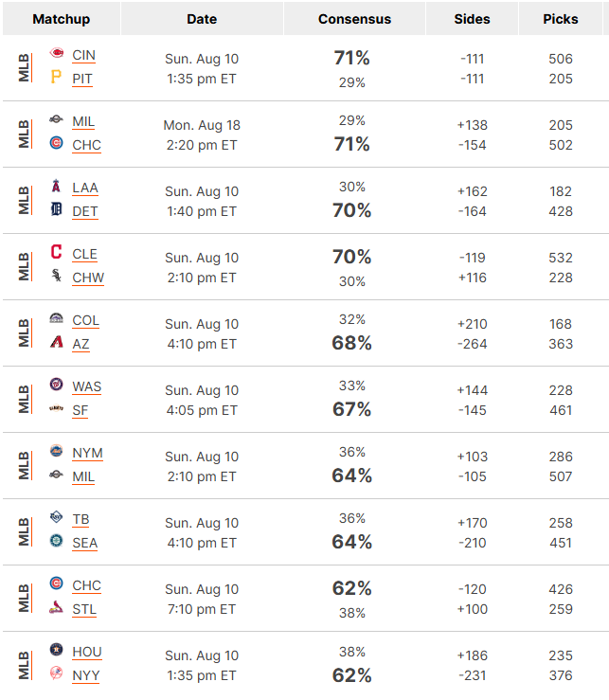Open the CHW team link

click(x=88, y=278)
